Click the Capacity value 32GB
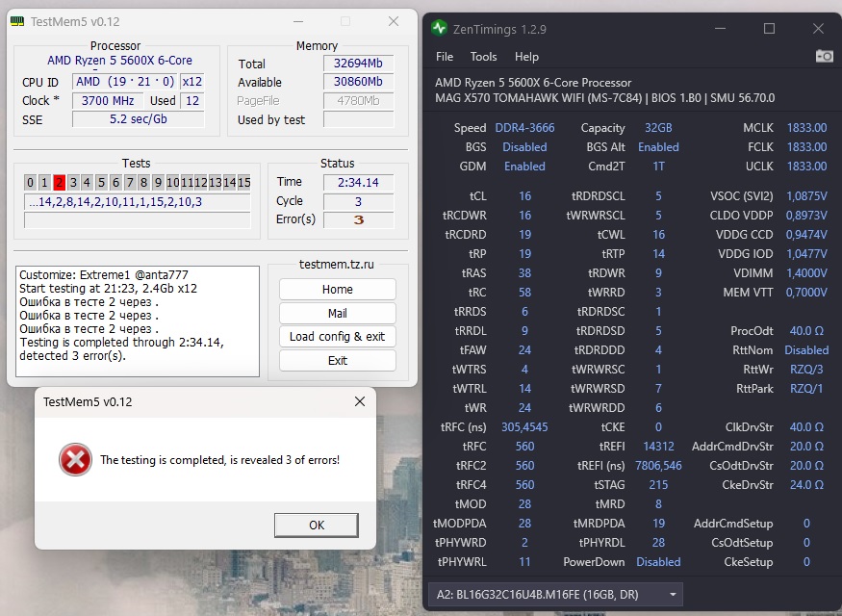842x616 pixels. pyautogui.click(x=658, y=128)
